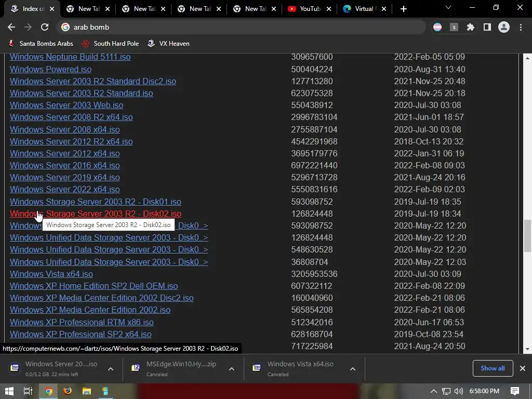532x399 pixels.
Task: Reload the current page
Action: (45, 27)
